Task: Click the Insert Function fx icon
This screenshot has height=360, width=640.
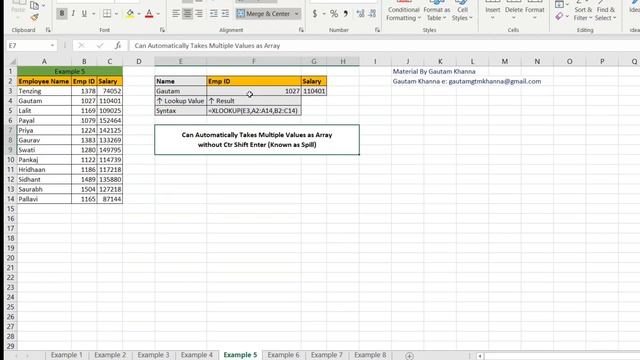Action: pyautogui.click(x=118, y=45)
